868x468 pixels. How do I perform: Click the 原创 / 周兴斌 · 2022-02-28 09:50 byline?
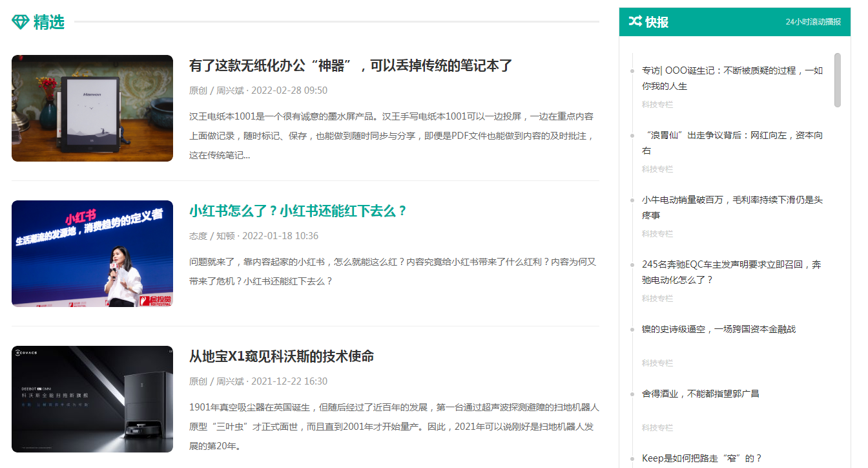[x=258, y=90]
